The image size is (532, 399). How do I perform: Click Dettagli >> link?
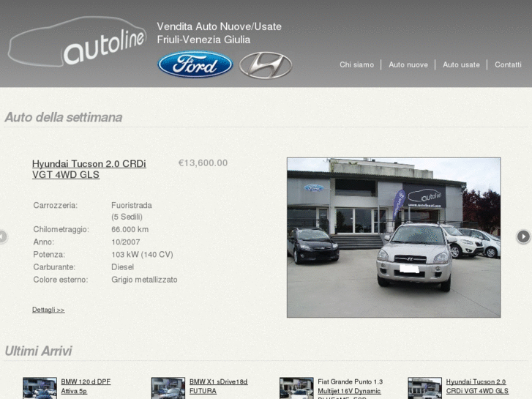tap(48, 310)
